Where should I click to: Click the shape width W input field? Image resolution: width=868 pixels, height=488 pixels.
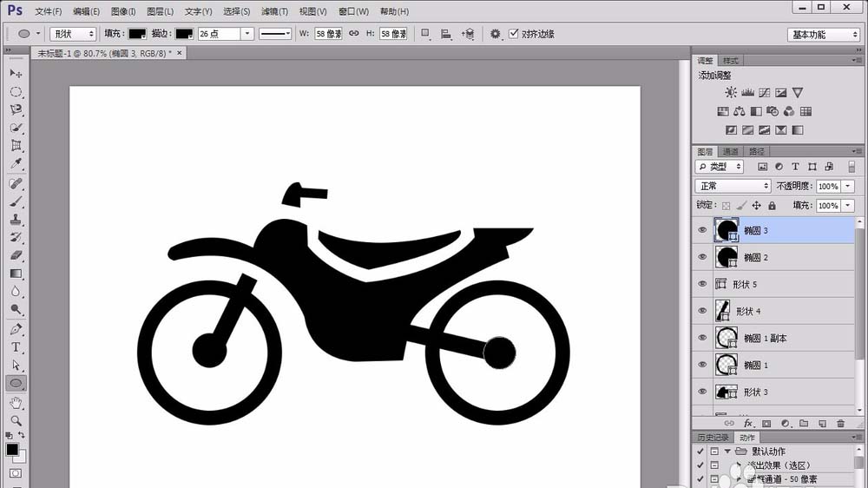click(328, 34)
